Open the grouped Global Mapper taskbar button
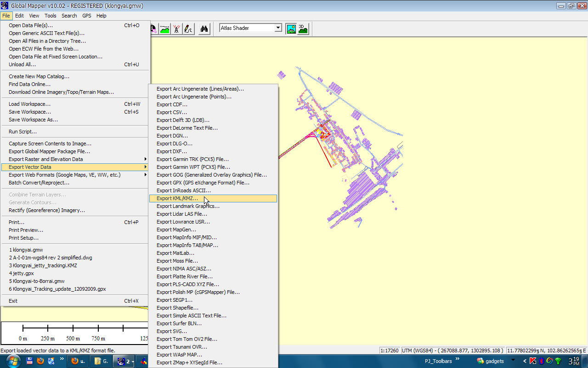 click(x=124, y=361)
